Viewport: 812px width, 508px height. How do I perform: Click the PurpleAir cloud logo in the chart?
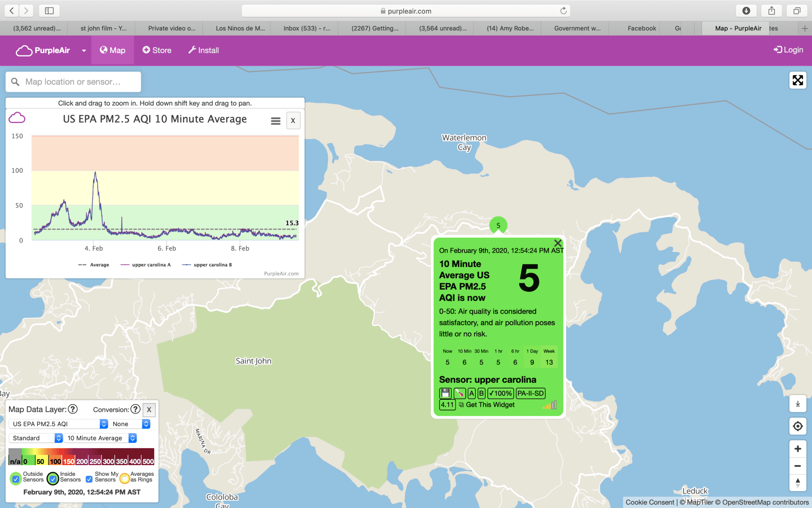click(x=17, y=117)
